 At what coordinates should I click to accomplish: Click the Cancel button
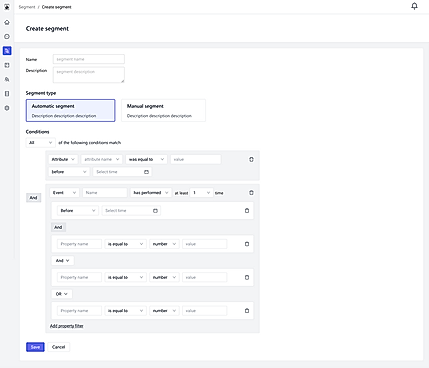pos(59,347)
